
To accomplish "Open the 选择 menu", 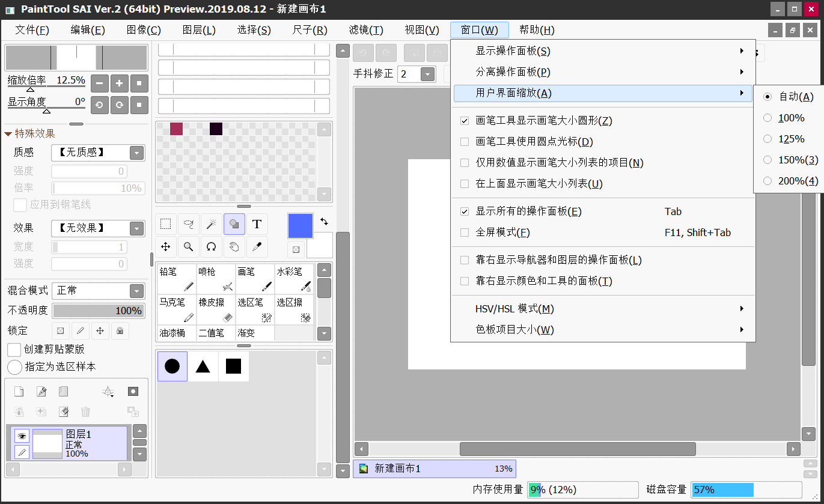I will (254, 30).
